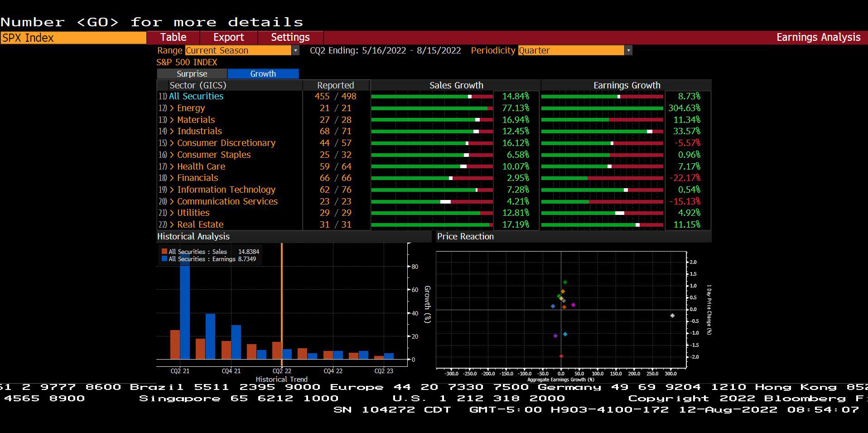Click the Price Reaction panel title
Screen dimensions: 868x433
(465, 236)
